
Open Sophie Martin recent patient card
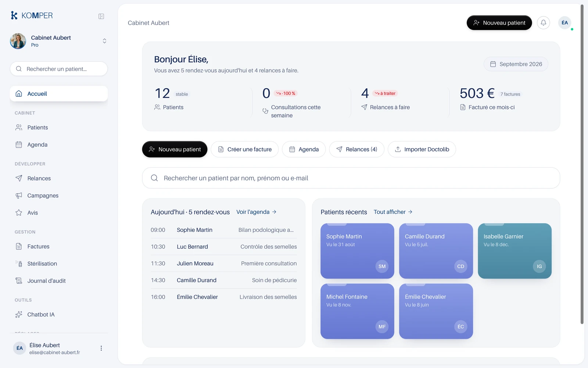(x=357, y=251)
